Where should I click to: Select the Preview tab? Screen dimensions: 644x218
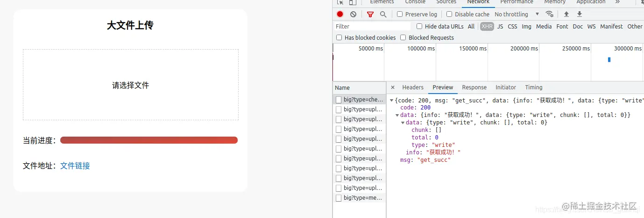[x=443, y=87]
